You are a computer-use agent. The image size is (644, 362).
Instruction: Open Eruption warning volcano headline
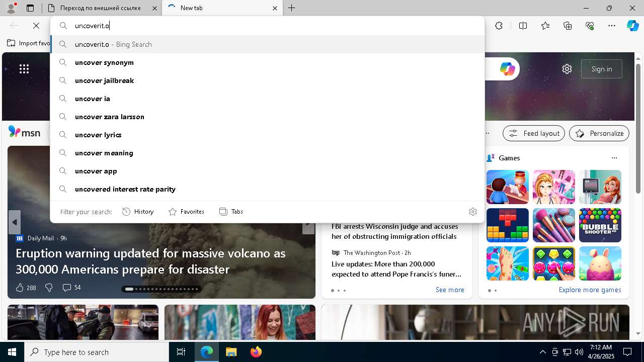150,261
